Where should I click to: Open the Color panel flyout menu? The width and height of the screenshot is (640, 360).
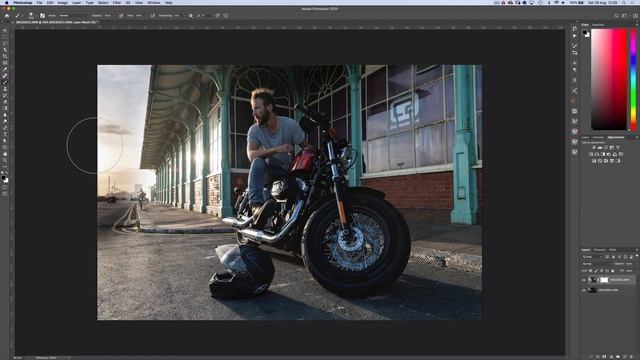tap(637, 25)
